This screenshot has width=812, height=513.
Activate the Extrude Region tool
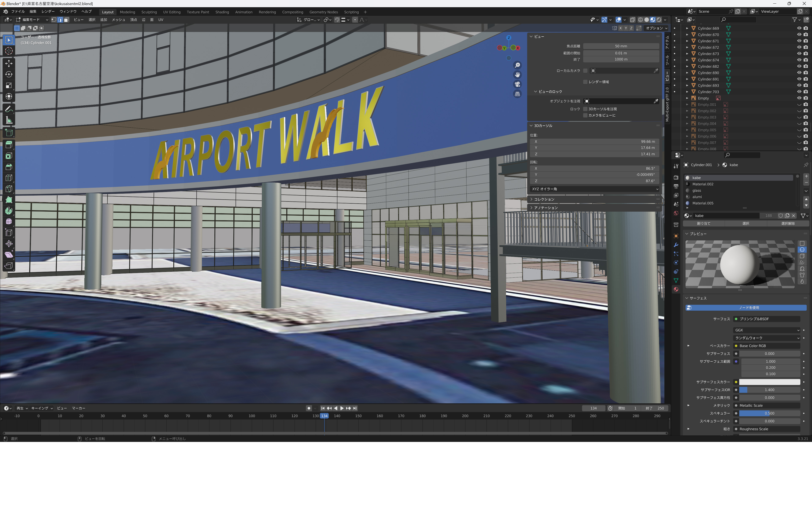[x=9, y=145]
